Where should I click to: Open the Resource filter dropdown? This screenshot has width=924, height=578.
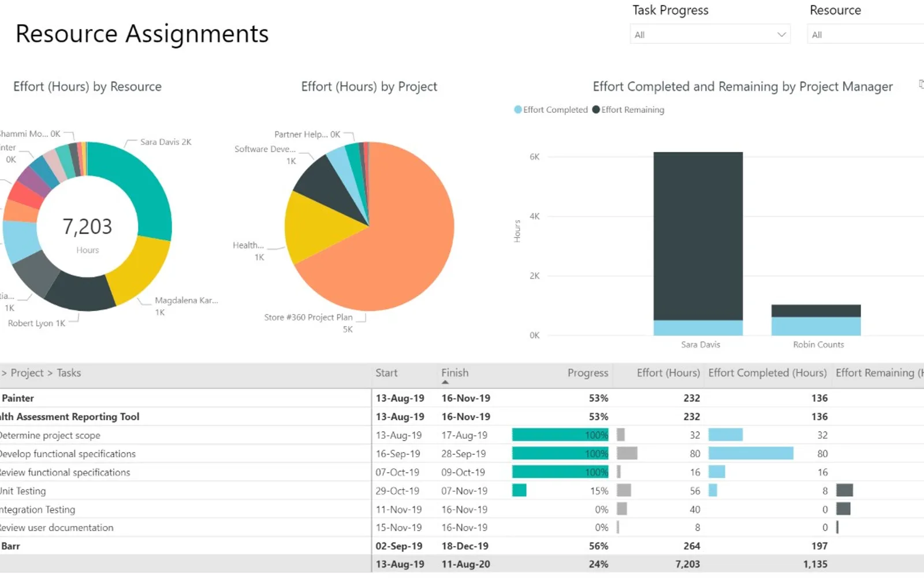click(866, 35)
